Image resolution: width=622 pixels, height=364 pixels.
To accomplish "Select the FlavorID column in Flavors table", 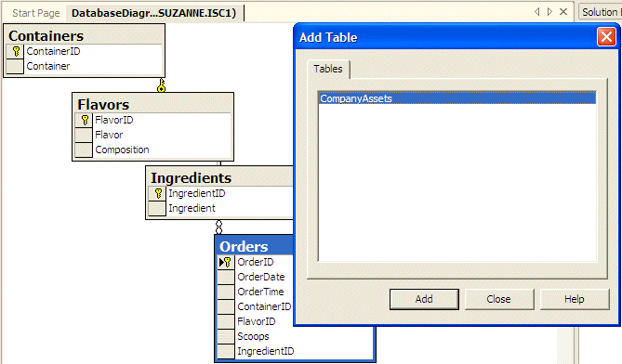I will click(113, 120).
